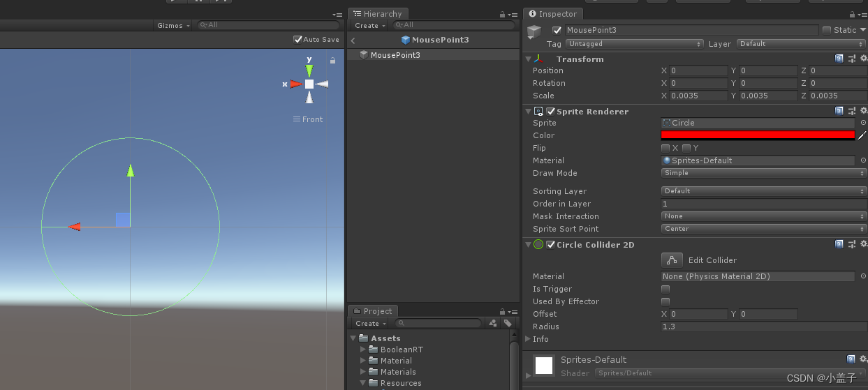The image size is (868, 390).
Task: Collapse the Circle Collider 2D foldout
Action: pos(528,244)
